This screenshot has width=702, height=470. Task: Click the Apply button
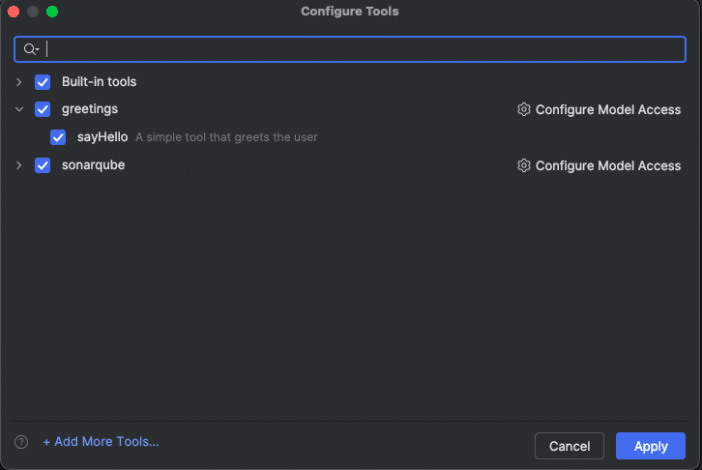pyautogui.click(x=650, y=446)
